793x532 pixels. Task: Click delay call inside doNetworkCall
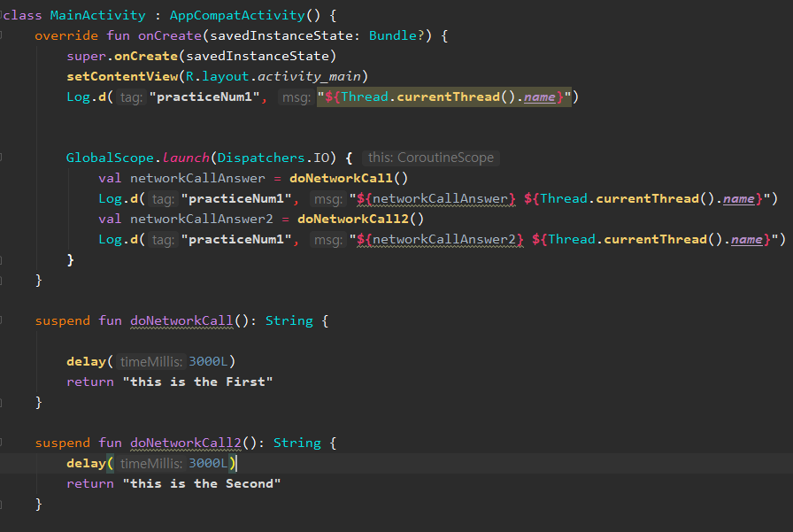[x=86, y=361]
